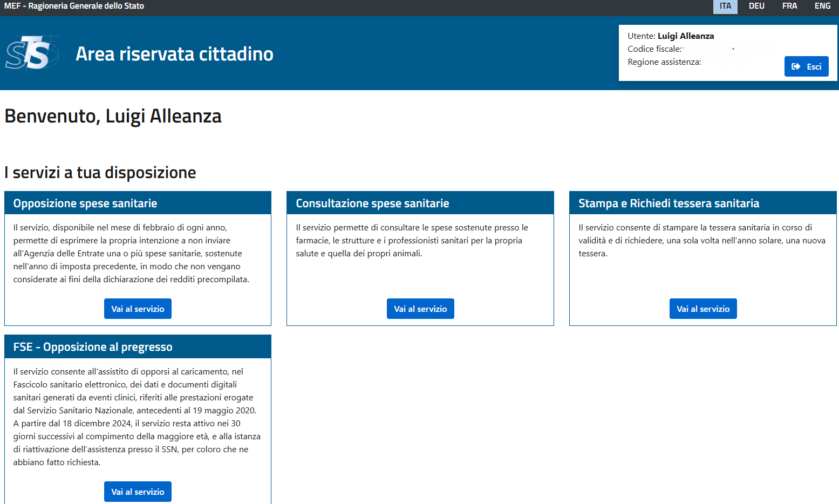Confirm ITA as the active language
Viewport: 839px width, 504px height.
(x=725, y=6)
